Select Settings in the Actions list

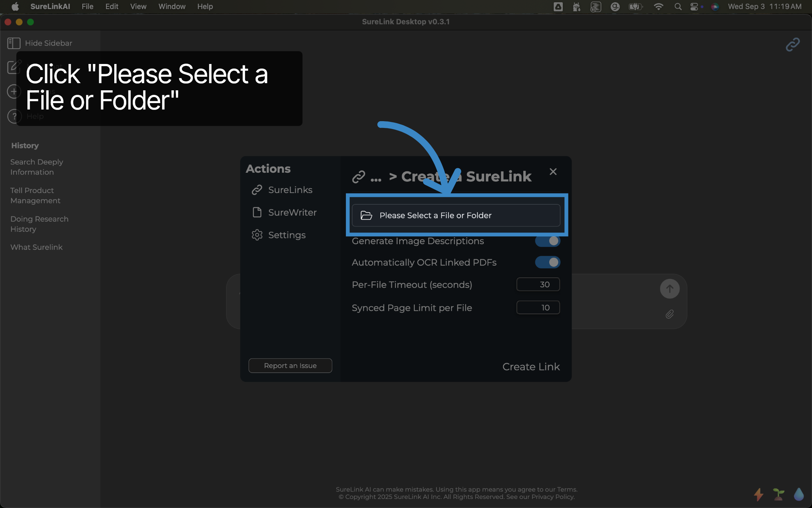point(279,235)
